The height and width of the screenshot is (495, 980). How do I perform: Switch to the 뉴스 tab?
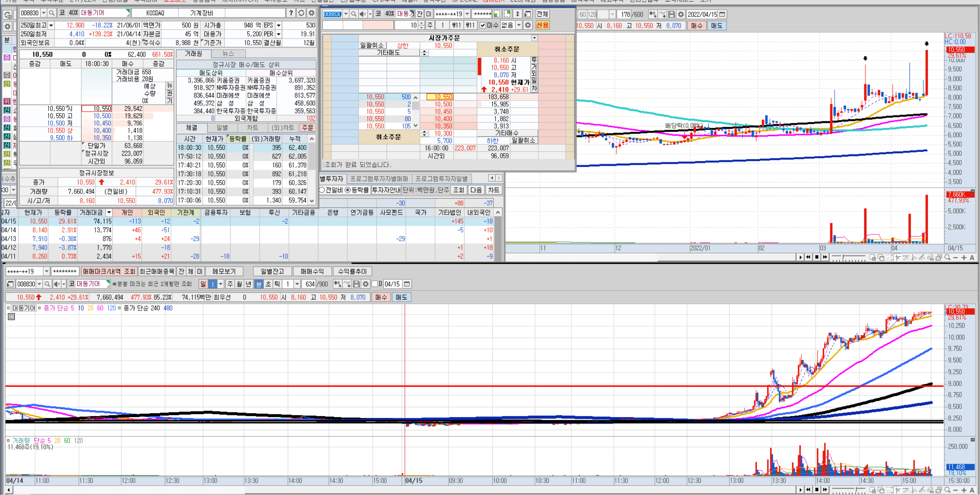(x=228, y=54)
